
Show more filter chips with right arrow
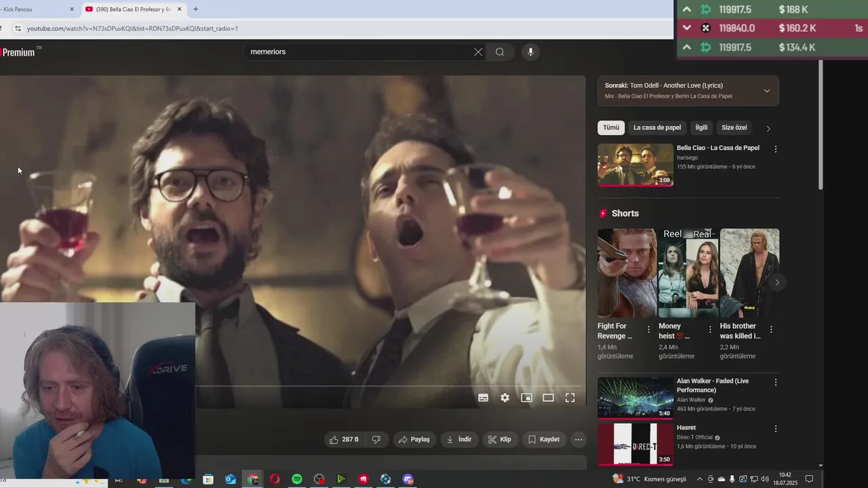pos(768,128)
